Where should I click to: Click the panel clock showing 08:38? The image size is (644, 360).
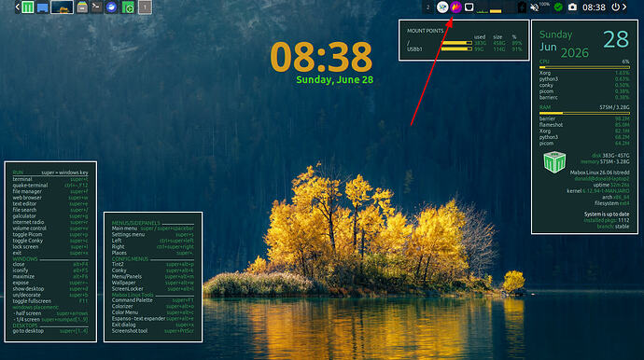(x=594, y=7)
